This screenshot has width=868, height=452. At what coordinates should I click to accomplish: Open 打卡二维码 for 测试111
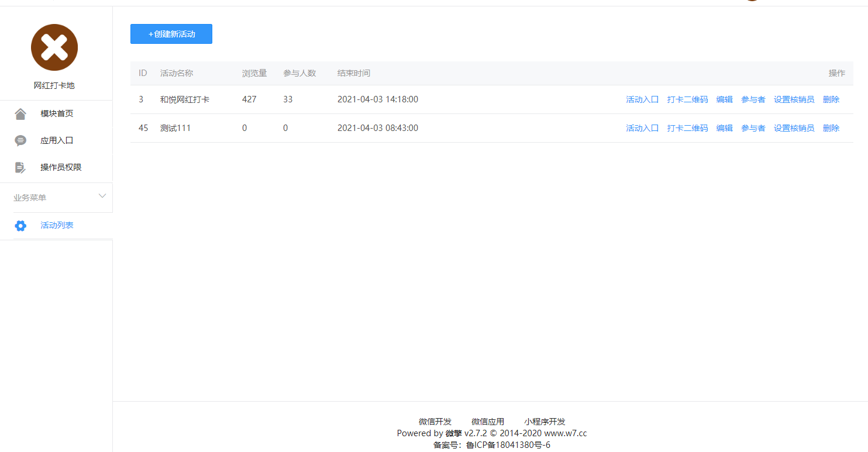click(687, 128)
